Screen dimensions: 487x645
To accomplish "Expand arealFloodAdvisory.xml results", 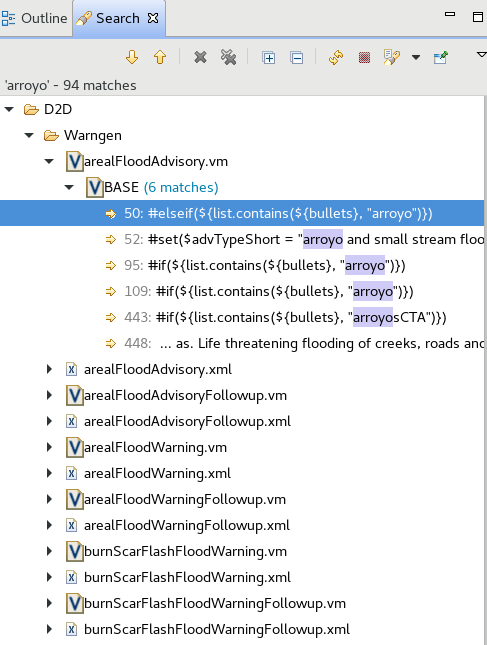I will (49, 369).
